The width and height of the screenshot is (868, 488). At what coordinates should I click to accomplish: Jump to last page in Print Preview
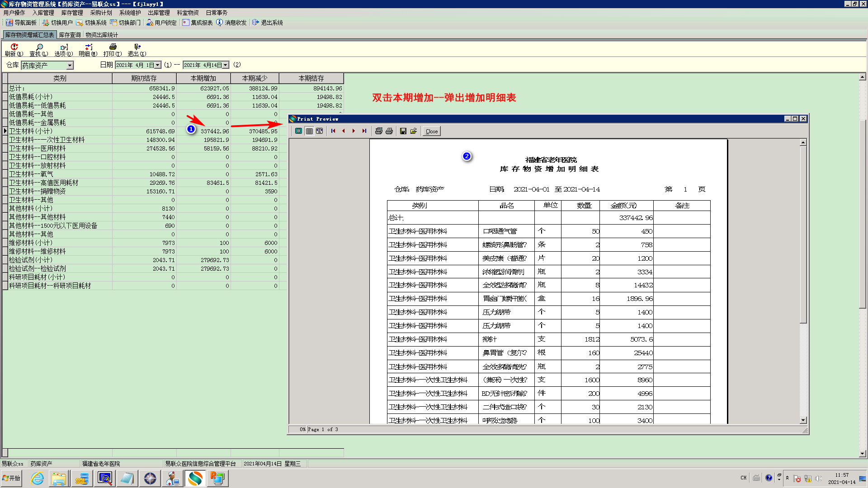(x=364, y=131)
